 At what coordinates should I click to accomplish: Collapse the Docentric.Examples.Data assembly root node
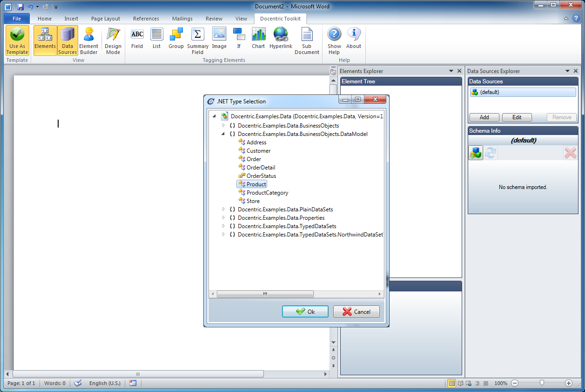[214, 116]
